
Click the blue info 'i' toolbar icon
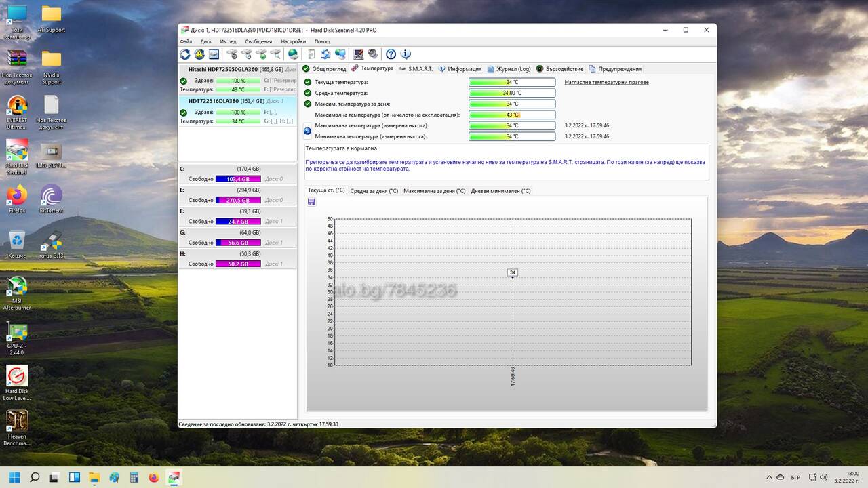(406, 54)
